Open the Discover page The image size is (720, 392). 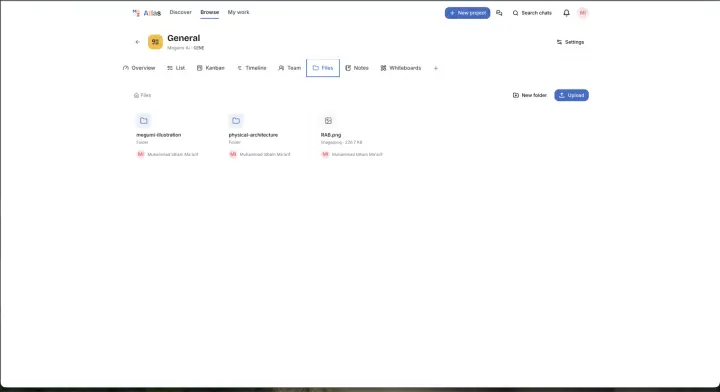point(180,12)
